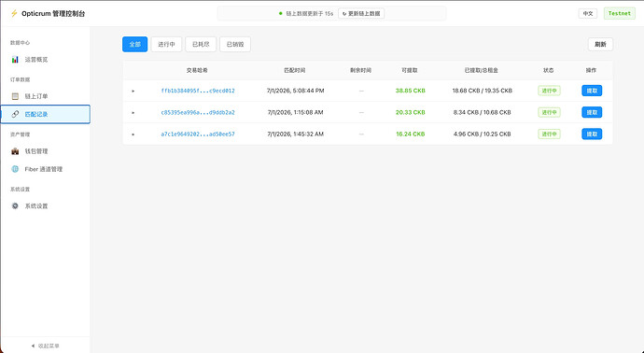Open 链上订单 via its notepad icon

click(15, 96)
